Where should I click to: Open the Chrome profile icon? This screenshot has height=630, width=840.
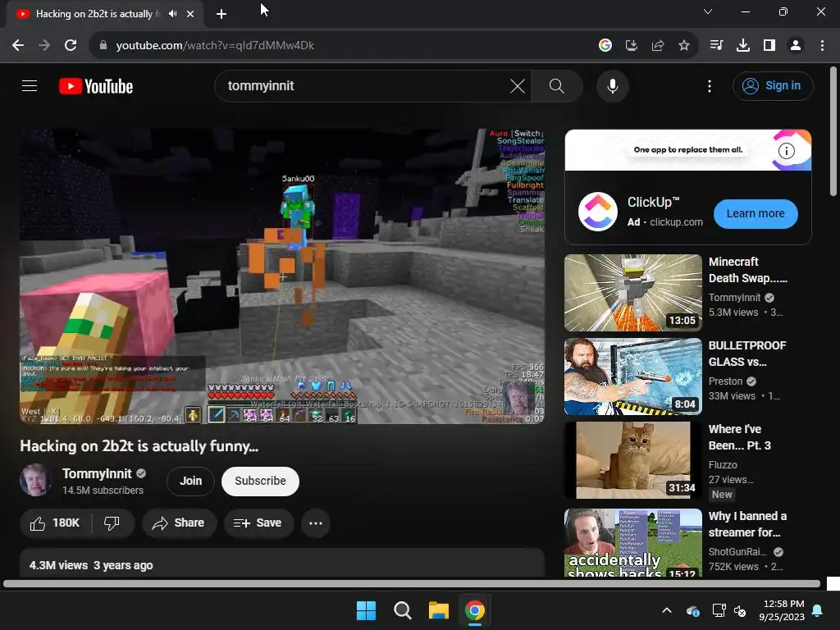pyautogui.click(x=796, y=46)
